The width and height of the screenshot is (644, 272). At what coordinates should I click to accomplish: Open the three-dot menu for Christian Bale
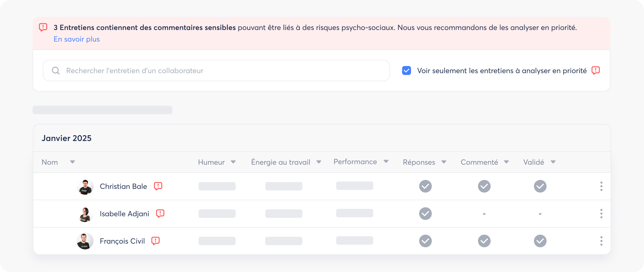pos(601,186)
